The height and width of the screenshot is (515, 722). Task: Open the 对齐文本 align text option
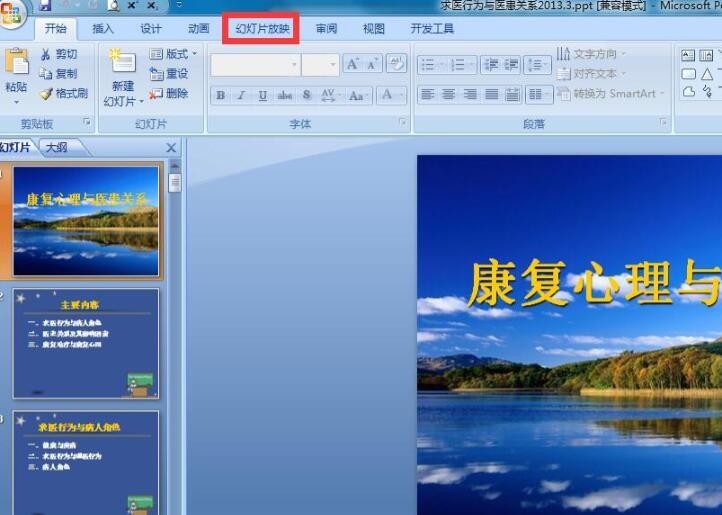pos(592,74)
